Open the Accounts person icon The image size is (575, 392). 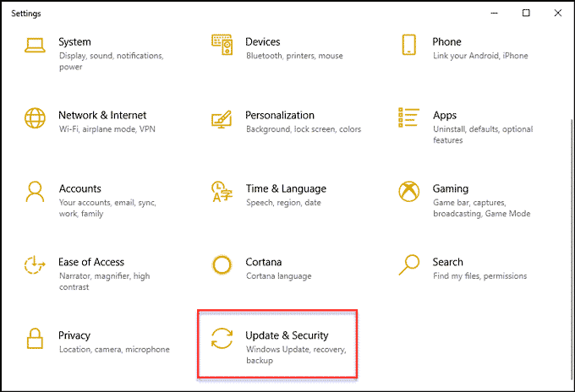tap(35, 192)
